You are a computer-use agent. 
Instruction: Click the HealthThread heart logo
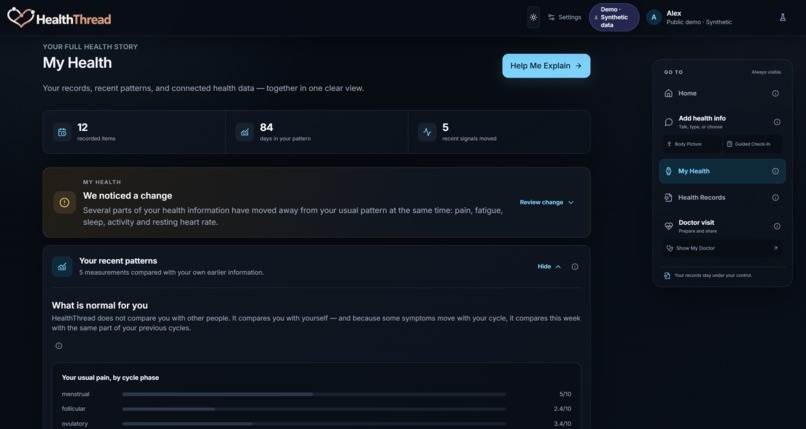tap(21, 17)
